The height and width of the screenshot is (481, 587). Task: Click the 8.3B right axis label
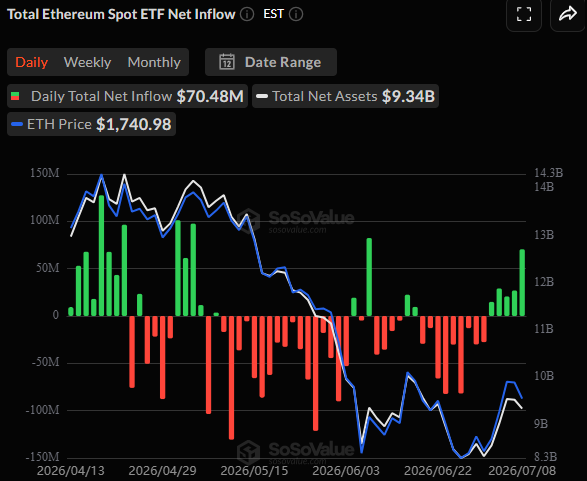(x=545, y=457)
